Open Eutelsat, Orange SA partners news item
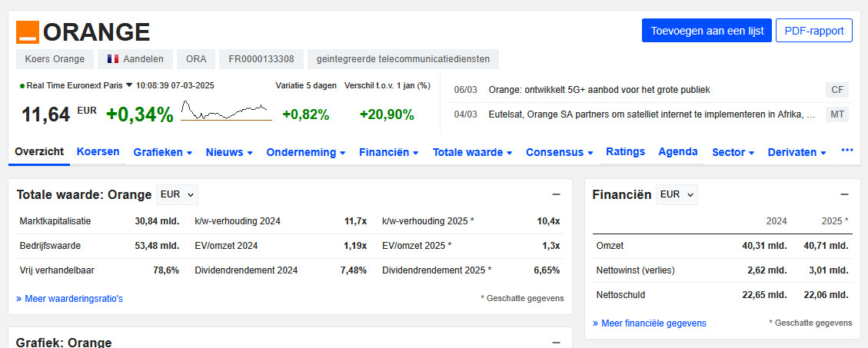This screenshot has width=868, height=348. point(652,115)
